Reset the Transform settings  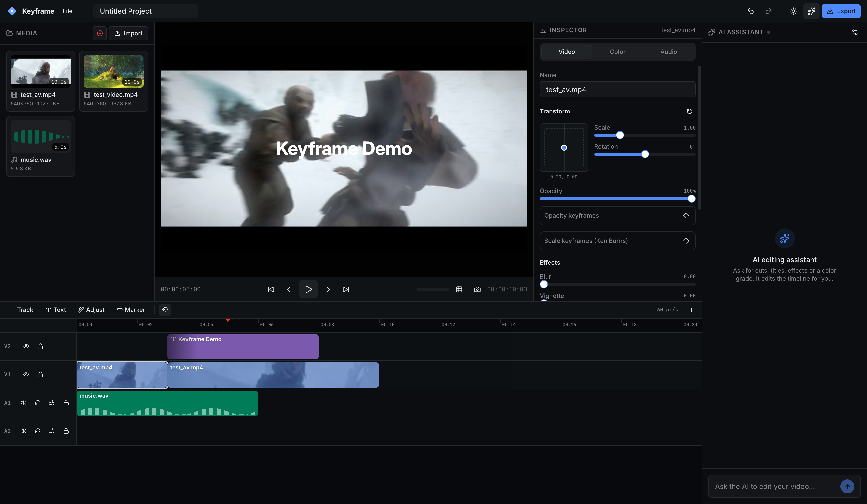689,111
